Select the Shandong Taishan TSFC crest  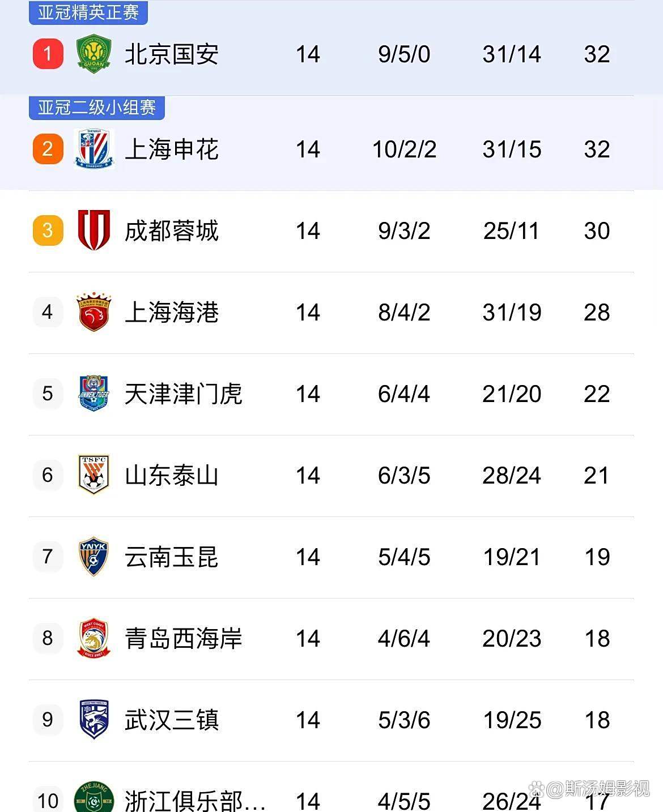93,475
